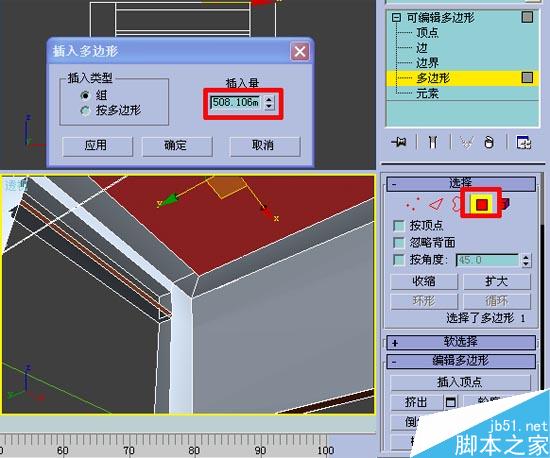The image size is (550, 458).
Task: Collapse the 选择 rollout
Action: pyautogui.click(x=461, y=184)
